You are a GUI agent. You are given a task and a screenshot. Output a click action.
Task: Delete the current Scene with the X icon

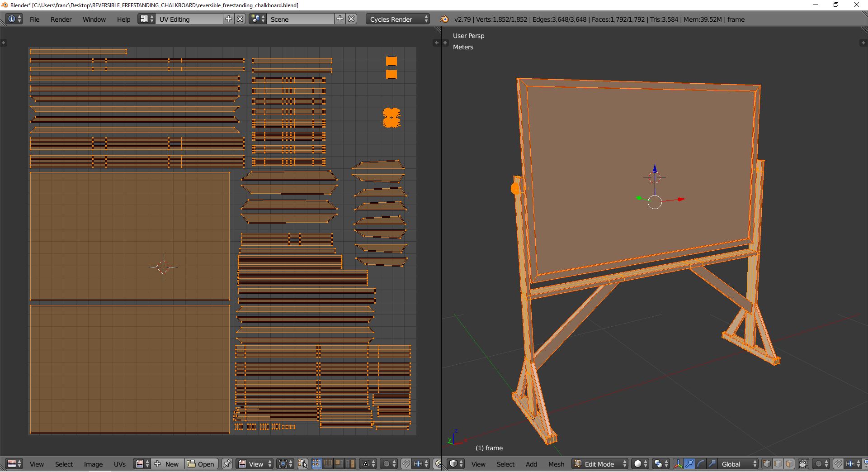point(351,19)
